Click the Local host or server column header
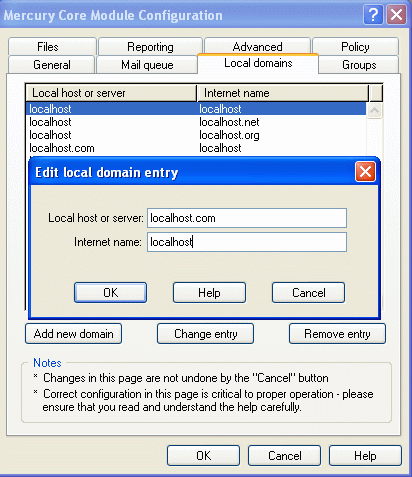 tap(111, 93)
